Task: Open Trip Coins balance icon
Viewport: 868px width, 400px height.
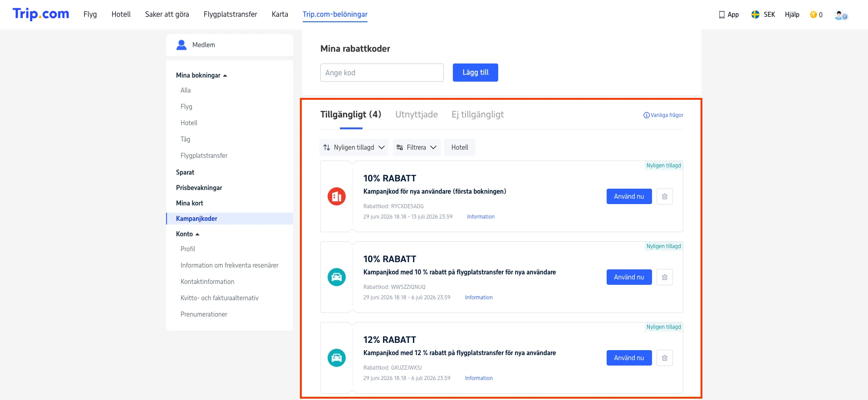Action: (813, 15)
